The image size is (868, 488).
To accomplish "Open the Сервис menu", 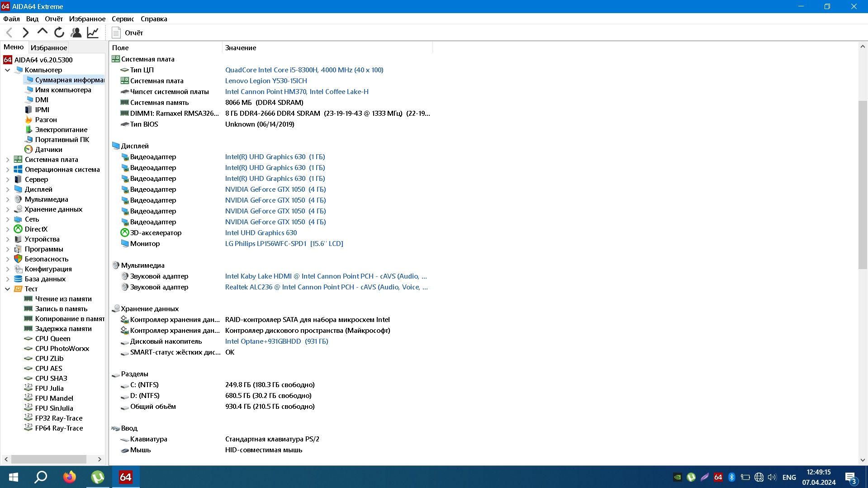I will (123, 19).
